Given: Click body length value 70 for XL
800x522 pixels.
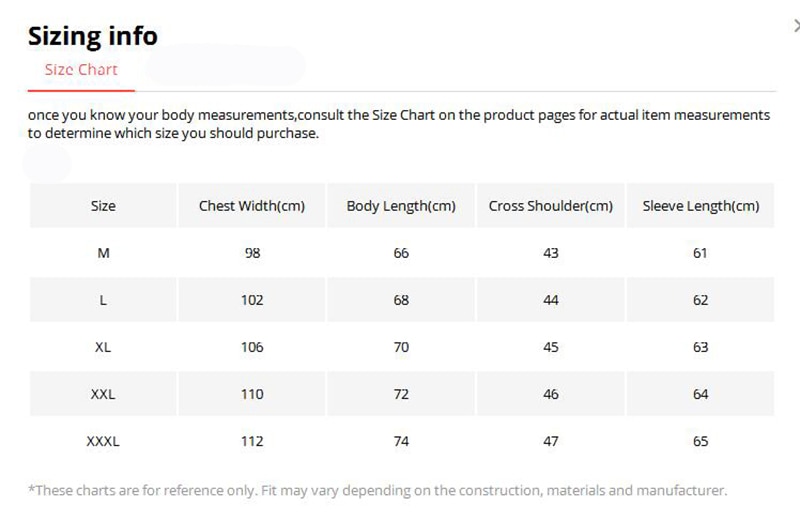Looking at the screenshot, I should point(401,347).
